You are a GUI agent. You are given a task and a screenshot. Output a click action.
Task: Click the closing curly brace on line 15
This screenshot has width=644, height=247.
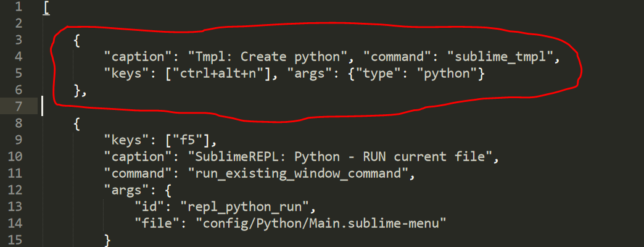click(107, 240)
